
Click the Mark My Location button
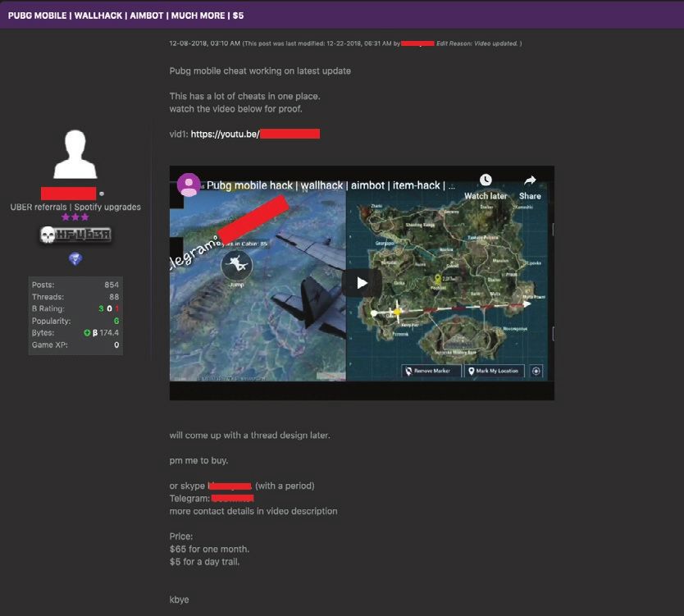point(494,371)
